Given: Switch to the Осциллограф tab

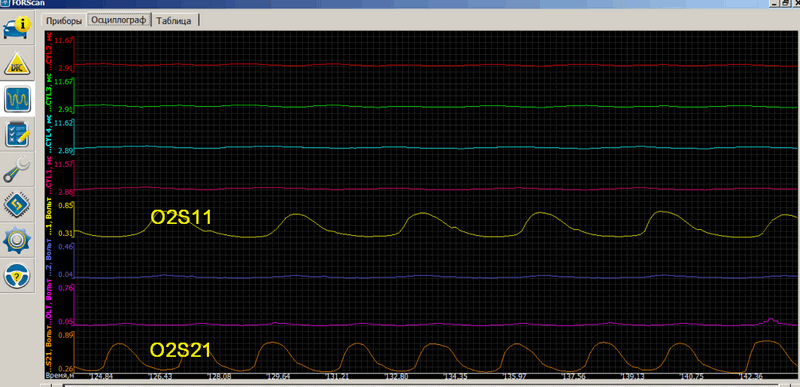Looking at the screenshot, I should (x=119, y=20).
